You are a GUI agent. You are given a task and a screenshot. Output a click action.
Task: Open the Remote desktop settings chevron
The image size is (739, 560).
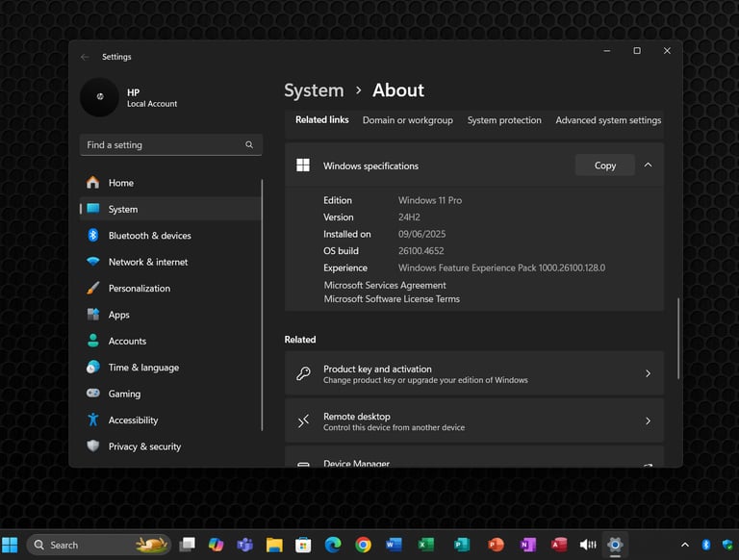(x=648, y=421)
